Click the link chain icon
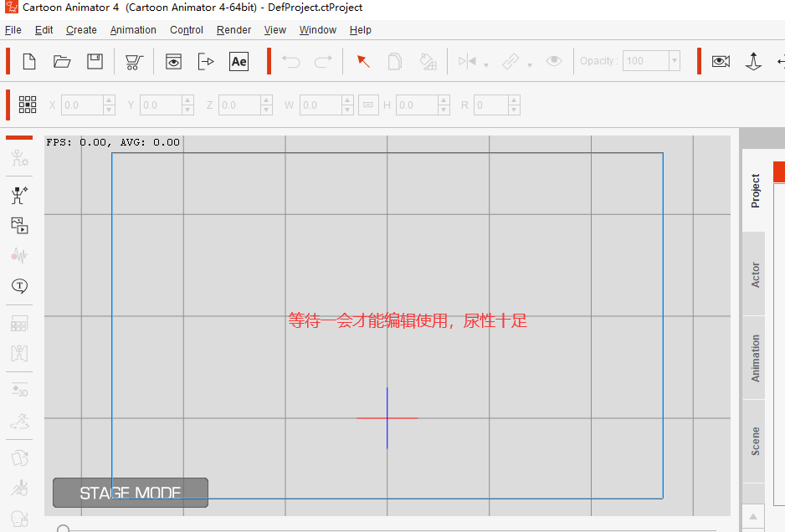This screenshot has width=785, height=532. tap(511, 62)
